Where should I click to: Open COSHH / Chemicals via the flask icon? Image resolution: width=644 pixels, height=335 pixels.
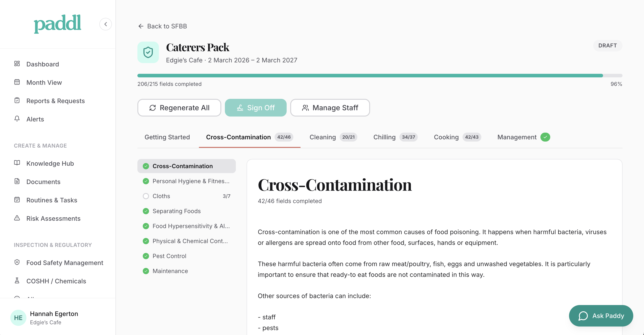(17, 281)
